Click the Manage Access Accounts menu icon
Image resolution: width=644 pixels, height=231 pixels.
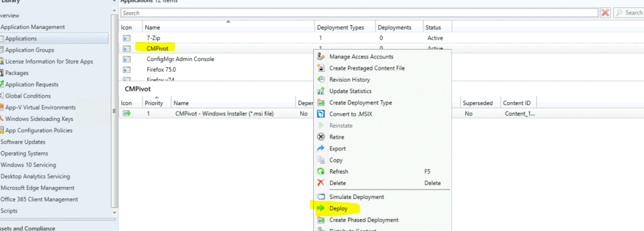click(x=321, y=57)
